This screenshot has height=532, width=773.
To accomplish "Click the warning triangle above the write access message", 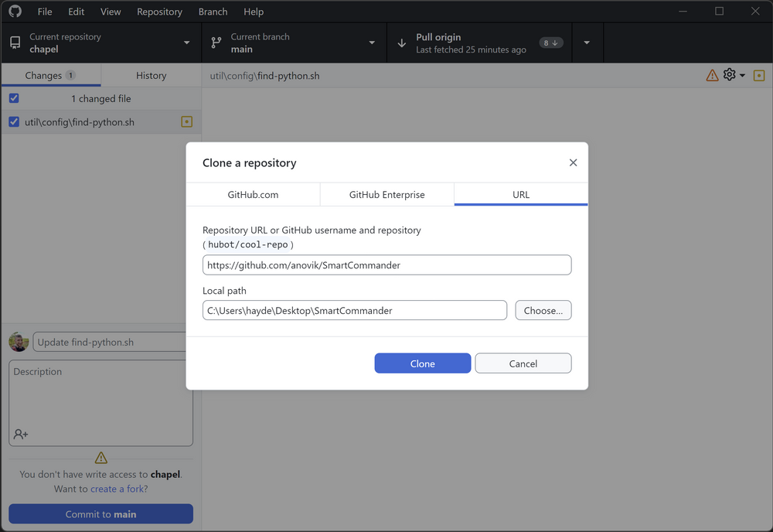I will point(100,457).
